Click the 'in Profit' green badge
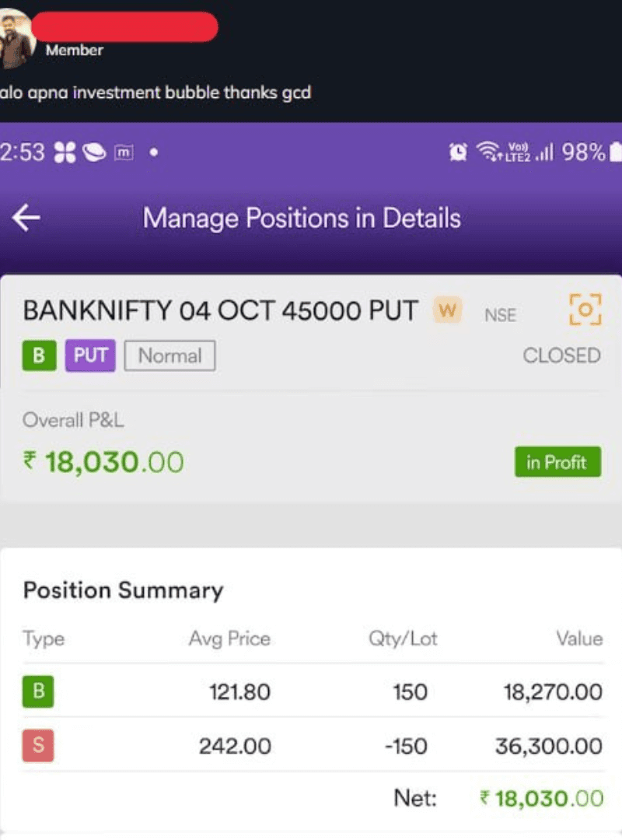This screenshot has height=840, width=622. [557, 462]
